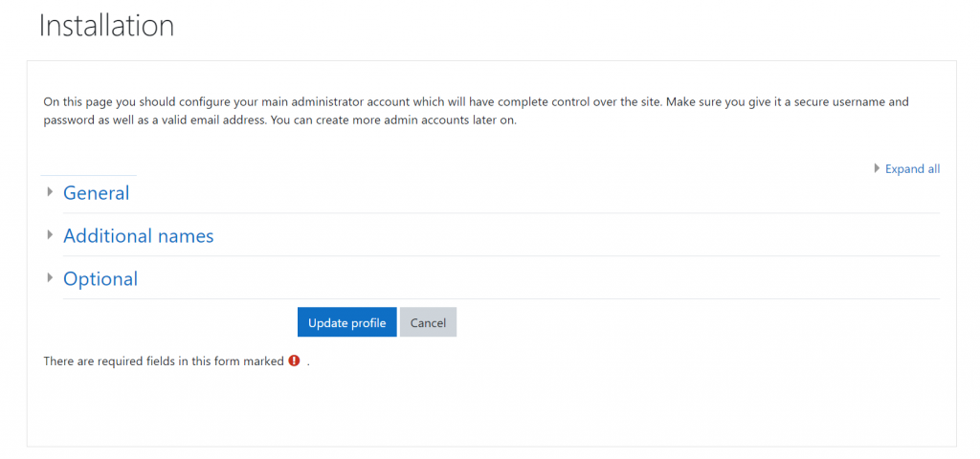The width and height of the screenshot is (980, 459).
Task: Open the General section heading
Action: [x=96, y=193]
